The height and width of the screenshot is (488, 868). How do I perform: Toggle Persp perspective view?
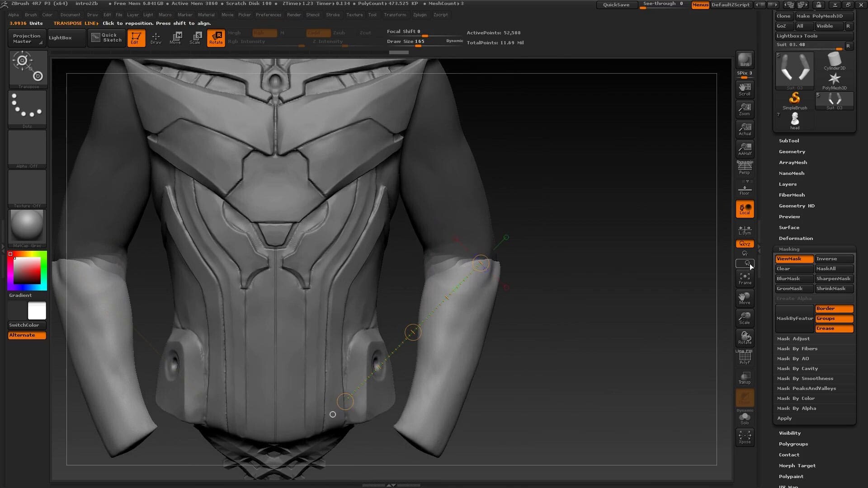(745, 168)
